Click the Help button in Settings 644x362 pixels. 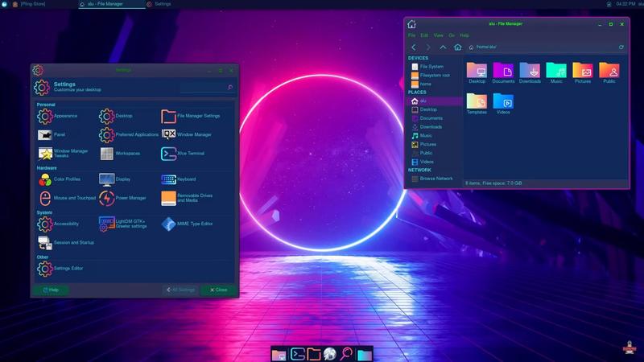pos(50,290)
